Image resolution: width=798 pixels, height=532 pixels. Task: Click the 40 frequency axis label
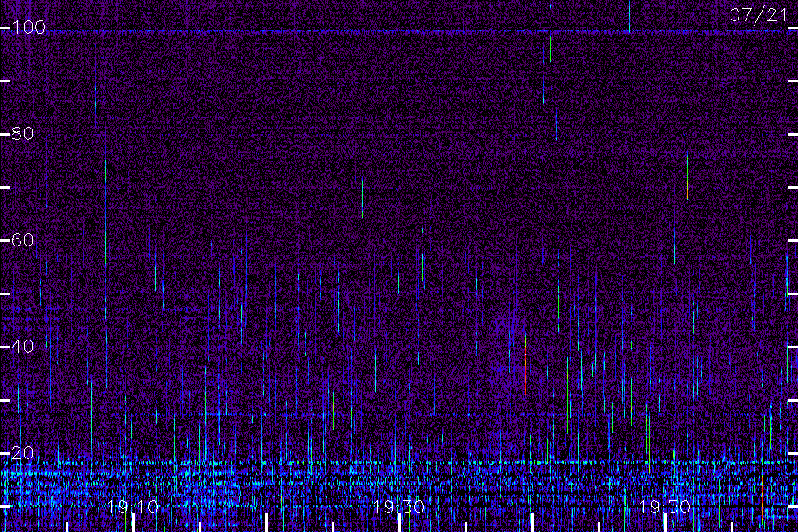click(x=22, y=347)
